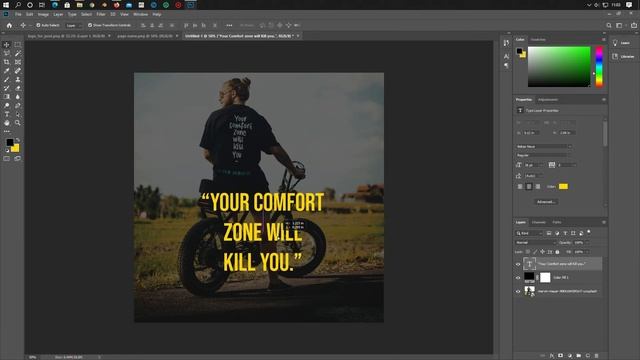
Task: Filter layers by type (T) icon
Action: pyautogui.click(x=565, y=233)
